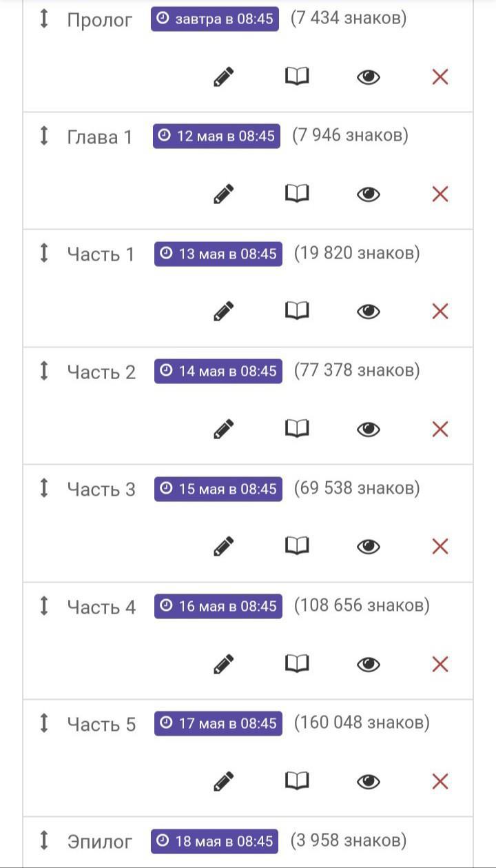
Task: Open the Эпилог chapter title
Action: 100,842
